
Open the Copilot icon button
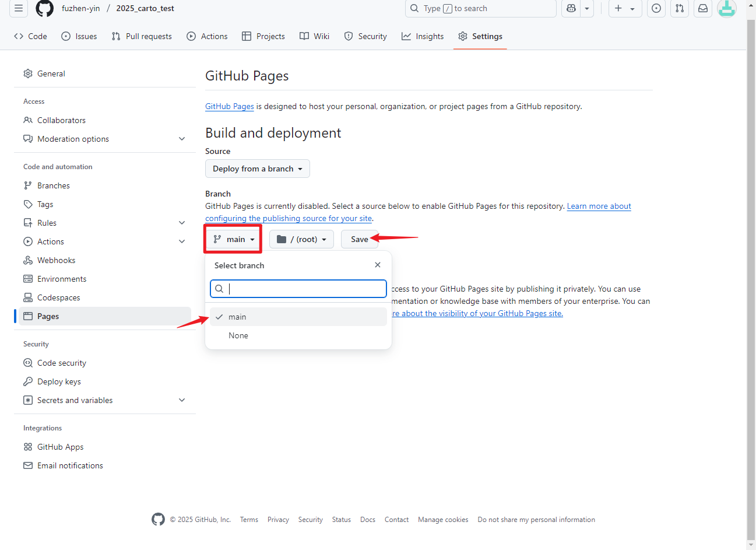(x=571, y=8)
